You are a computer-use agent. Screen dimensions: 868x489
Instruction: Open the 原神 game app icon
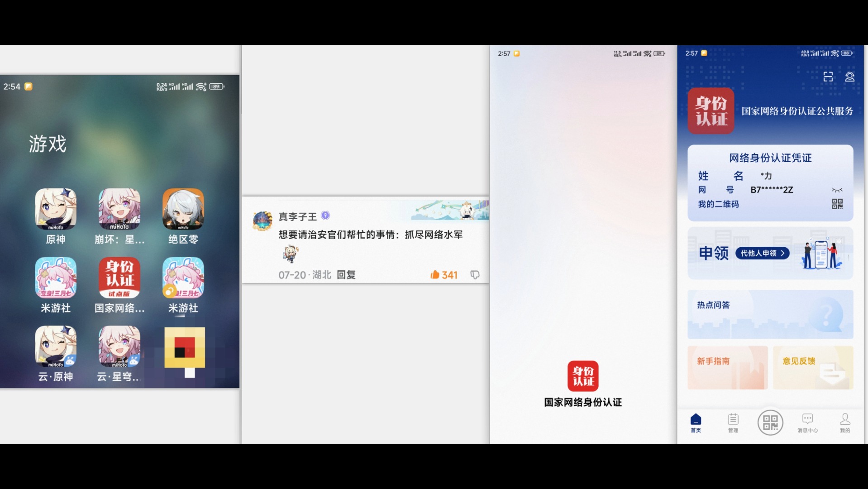tap(56, 209)
